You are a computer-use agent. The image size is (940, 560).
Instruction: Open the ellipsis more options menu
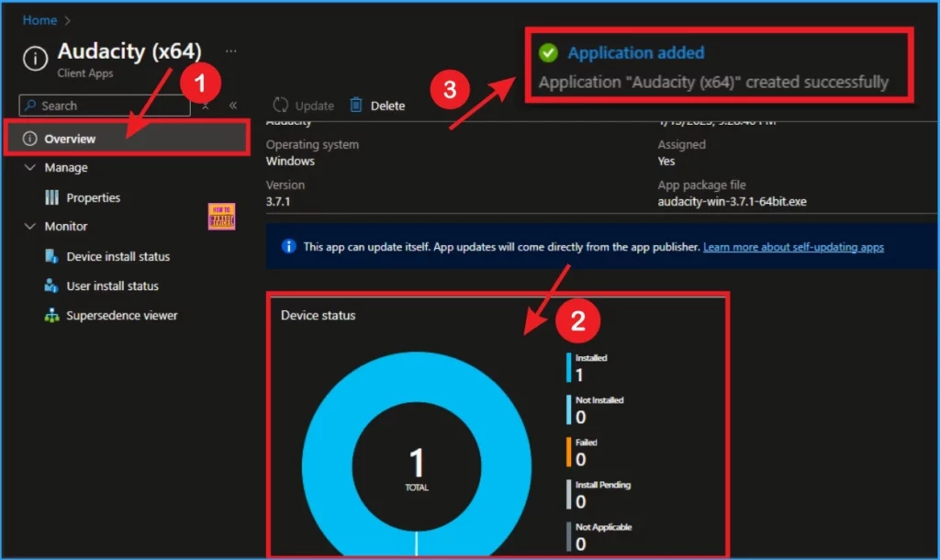pyautogui.click(x=230, y=51)
